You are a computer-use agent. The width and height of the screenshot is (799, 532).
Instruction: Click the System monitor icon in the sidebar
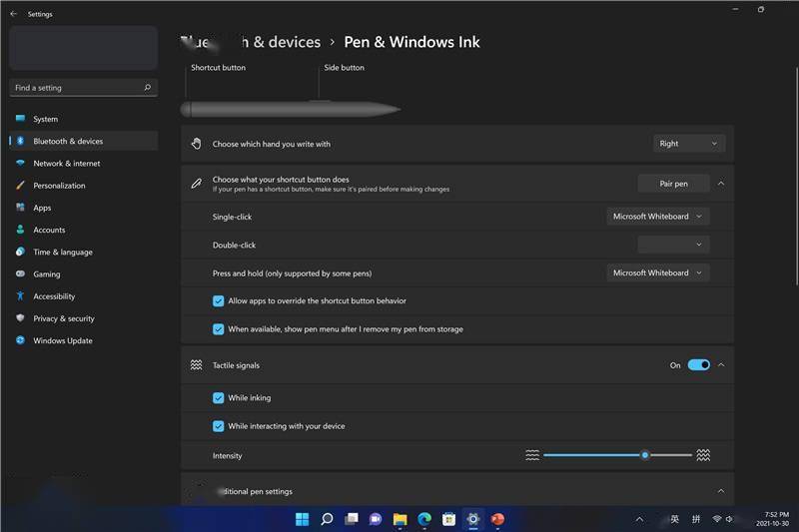point(20,119)
